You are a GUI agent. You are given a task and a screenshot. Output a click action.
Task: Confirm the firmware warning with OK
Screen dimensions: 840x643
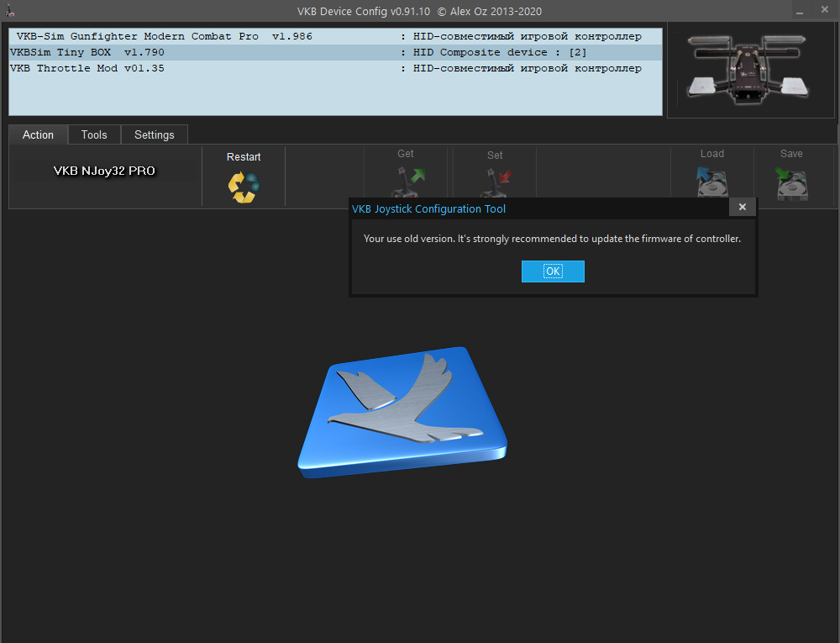[553, 271]
